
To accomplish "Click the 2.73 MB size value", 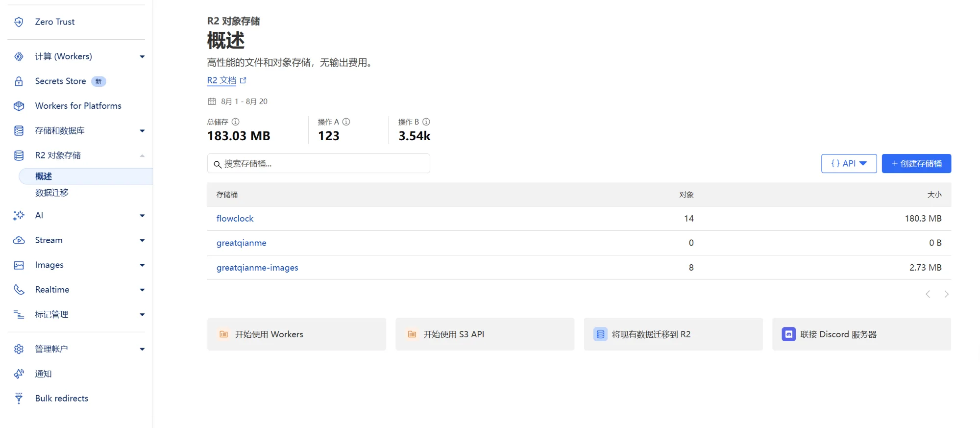I will 926,268.
